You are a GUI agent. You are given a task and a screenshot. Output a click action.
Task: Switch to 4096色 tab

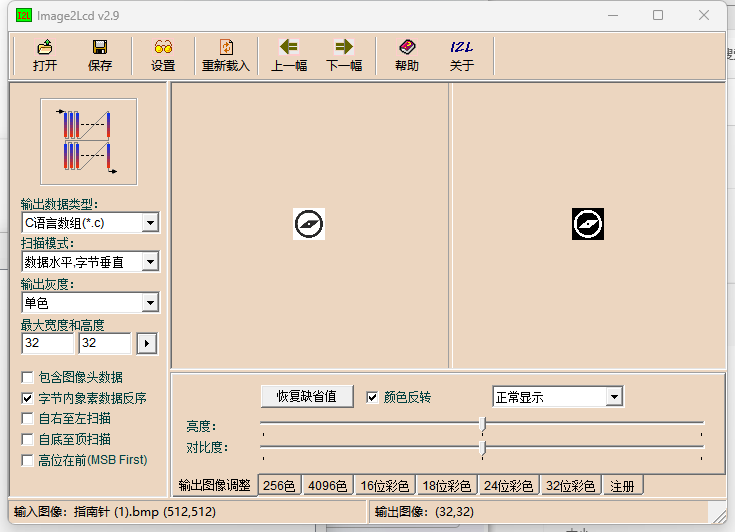(328, 486)
